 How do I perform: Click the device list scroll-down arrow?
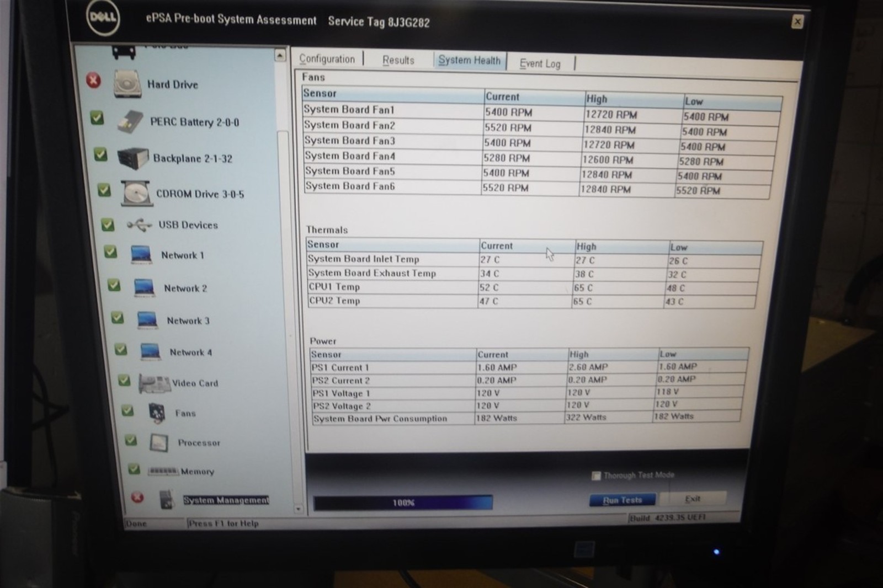[x=298, y=509]
